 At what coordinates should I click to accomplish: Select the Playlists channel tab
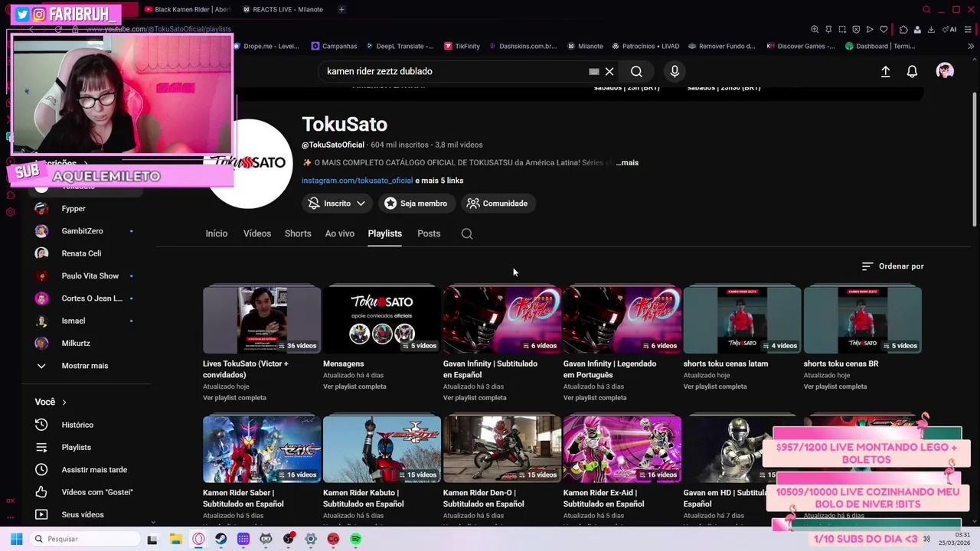click(384, 233)
